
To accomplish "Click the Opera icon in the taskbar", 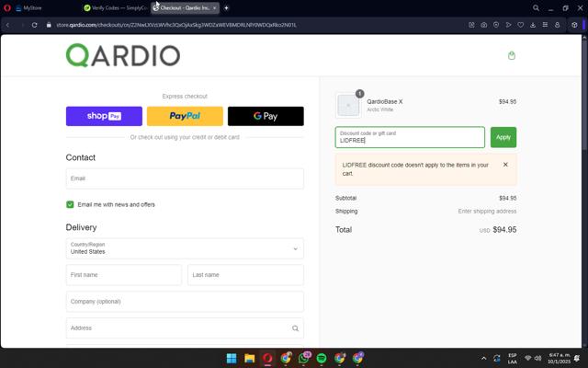I will 267,359.
